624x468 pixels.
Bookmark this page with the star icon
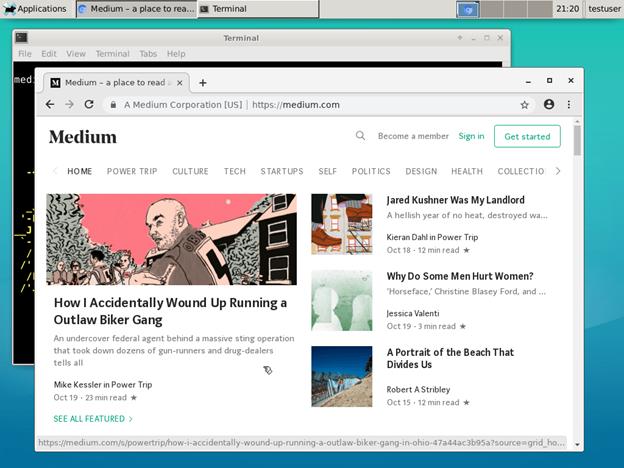click(x=524, y=104)
